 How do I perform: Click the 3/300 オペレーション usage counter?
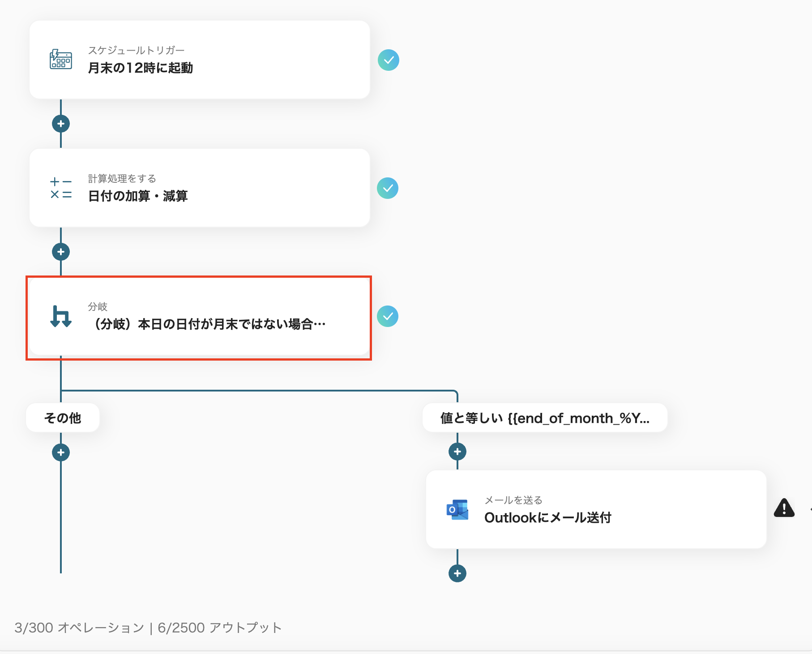click(x=79, y=628)
